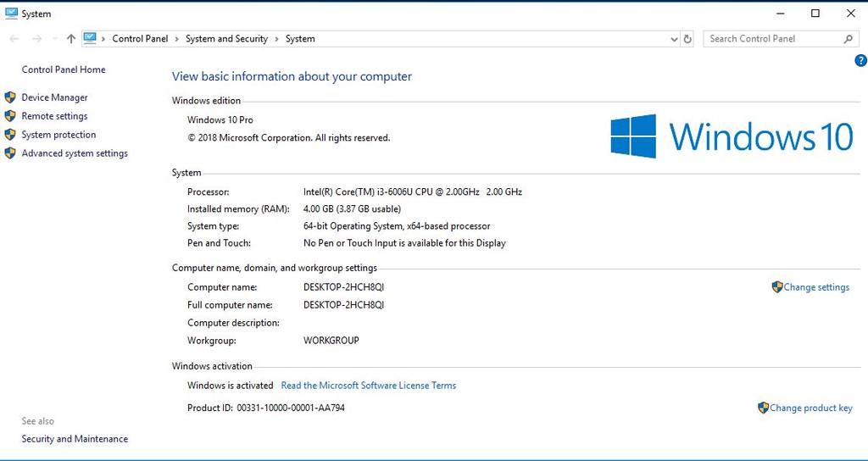The width and height of the screenshot is (868, 461).
Task: Click Change product key link
Action: tap(811, 408)
